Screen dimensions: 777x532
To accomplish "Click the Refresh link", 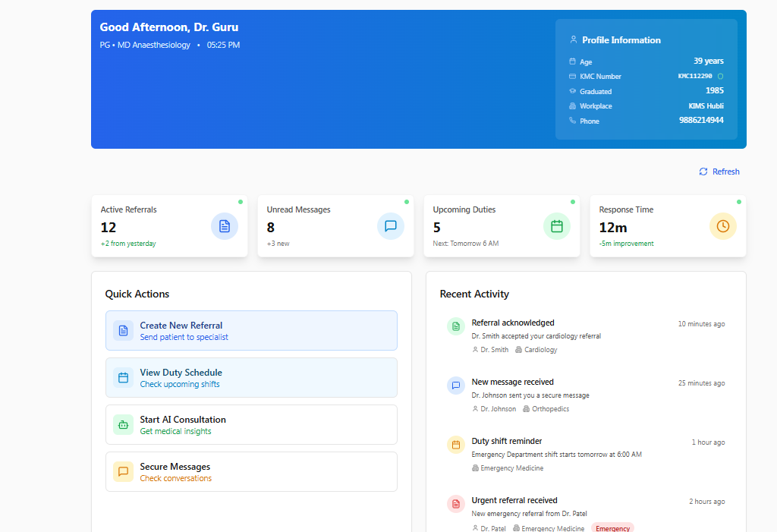I will point(719,172).
